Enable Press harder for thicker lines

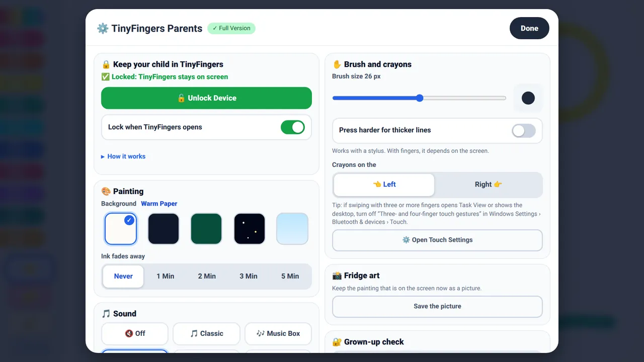[524, 130]
